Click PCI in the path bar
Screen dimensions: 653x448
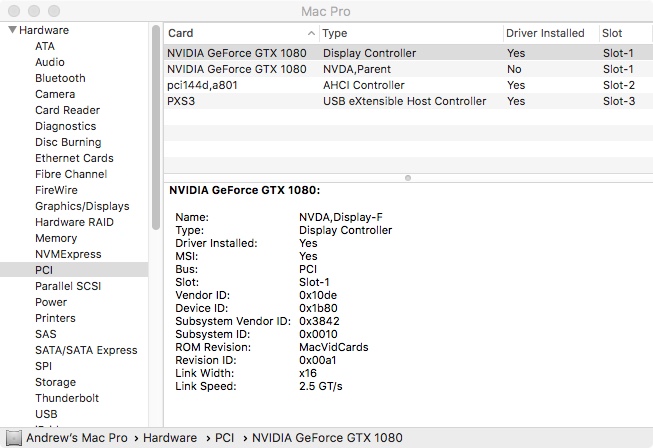click(x=224, y=438)
